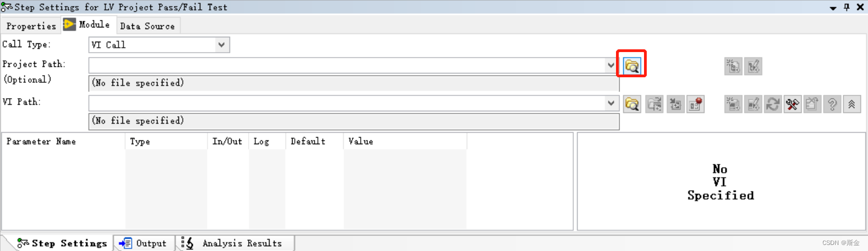This screenshot has width=868, height=251.
Task: Click the 'No VI Specified' preview text
Action: point(720,182)
